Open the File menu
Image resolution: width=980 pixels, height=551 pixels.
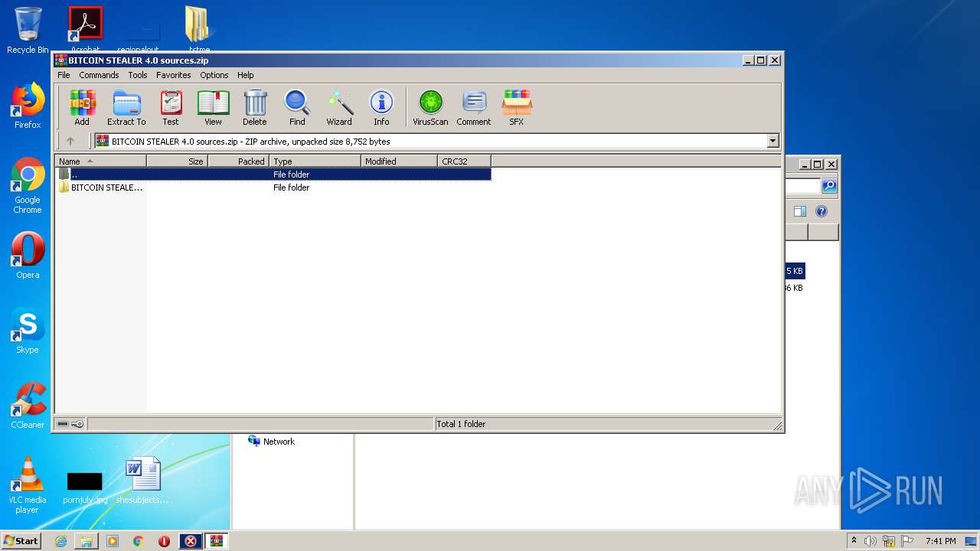pyautogui.click(x=64, y=75)
